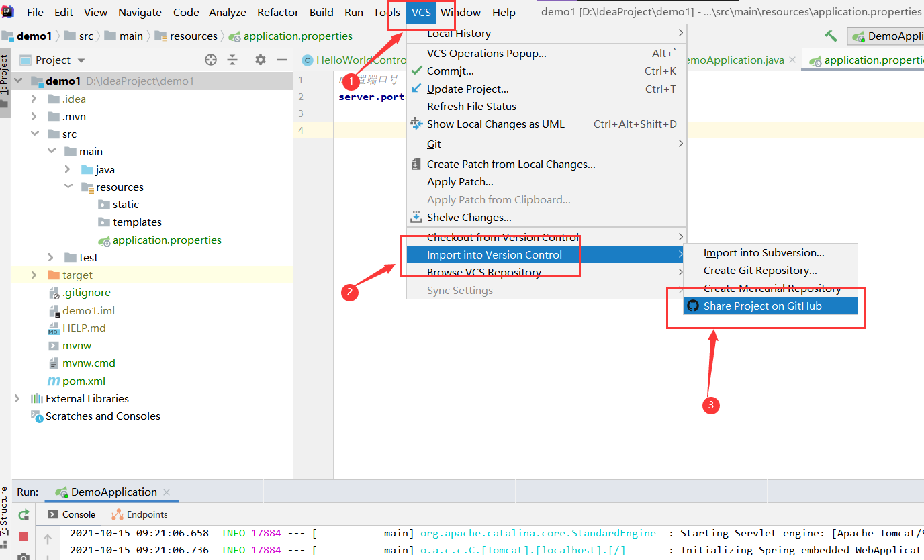Choose Update Project... in VCS menu
This screenshot has height=560, width=924.
[547, 89]
